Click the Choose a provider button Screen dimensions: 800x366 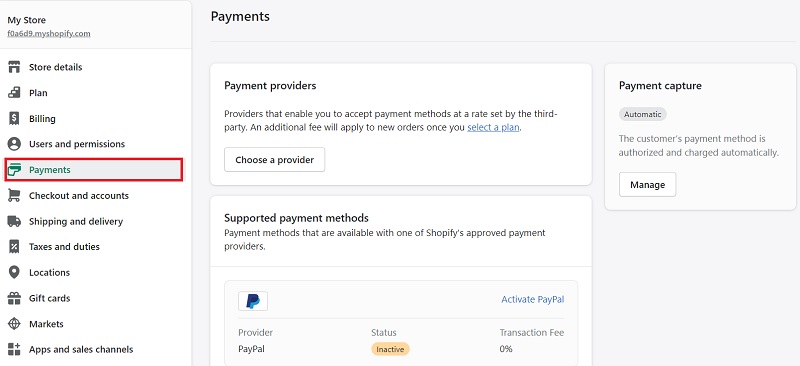[x=274, y=160]
